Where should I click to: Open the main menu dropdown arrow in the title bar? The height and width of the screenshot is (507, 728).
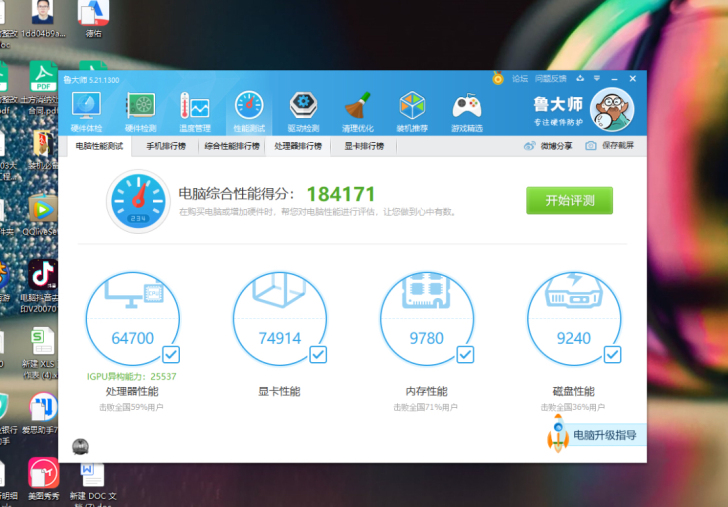click(x=597, y=78)
